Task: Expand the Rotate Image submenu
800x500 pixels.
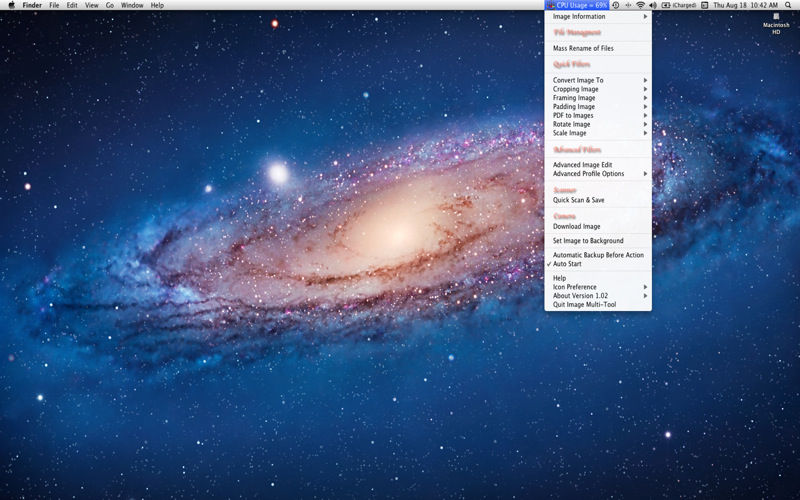Action: pyautogui.click(x=598, y=124)
